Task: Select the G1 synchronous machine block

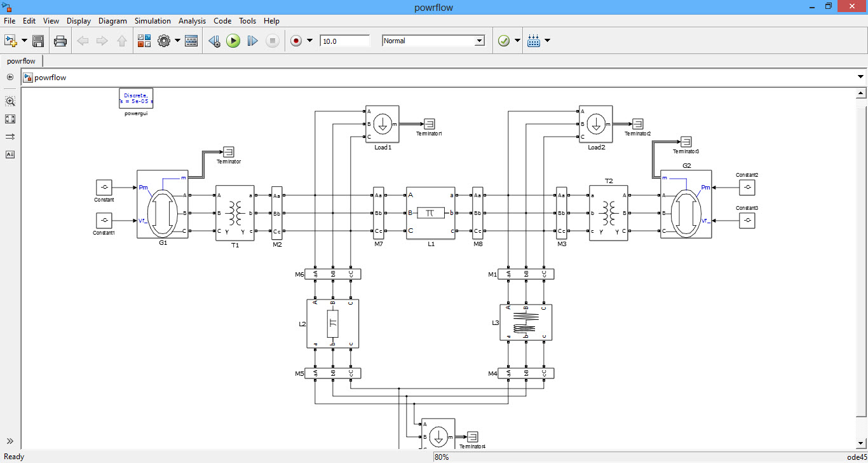Action: point(163,204)
